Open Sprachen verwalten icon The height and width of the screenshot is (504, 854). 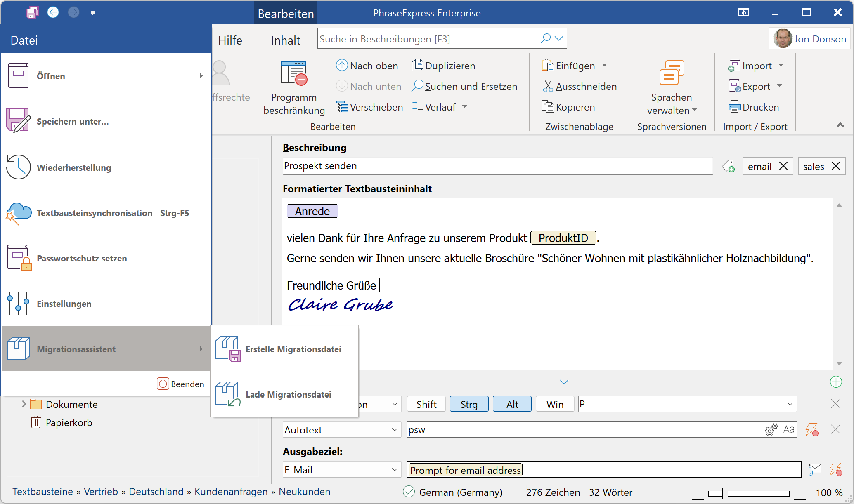[x=671, y=73]
